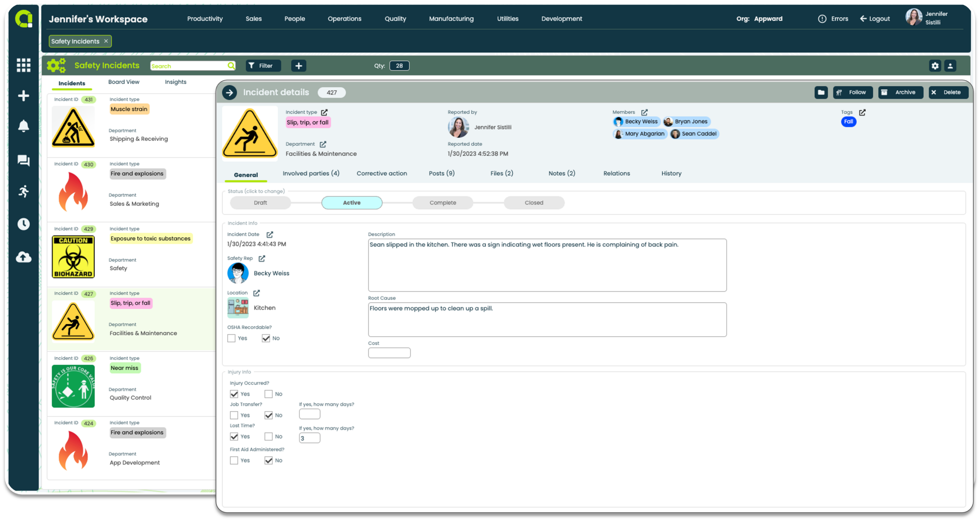Click the people/members icon in toolbar

(950, 65)
